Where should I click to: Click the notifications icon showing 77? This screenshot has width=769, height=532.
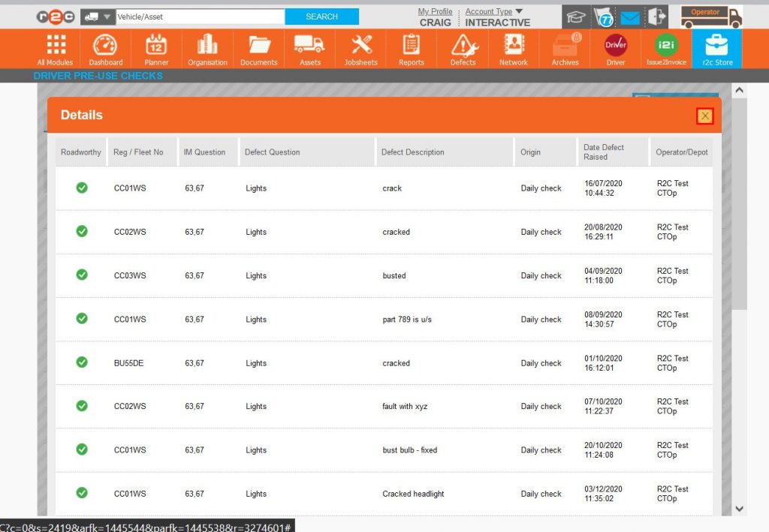coord(605,17)
